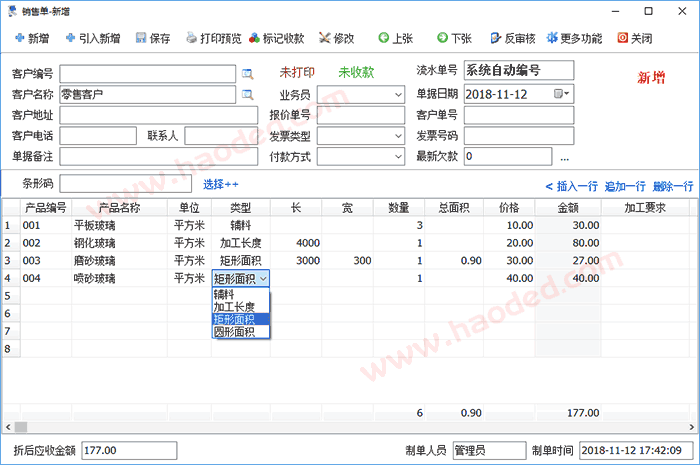Click the 流水单号 field
Viewport: 700px width, 465px height.
tap(519, 70)
